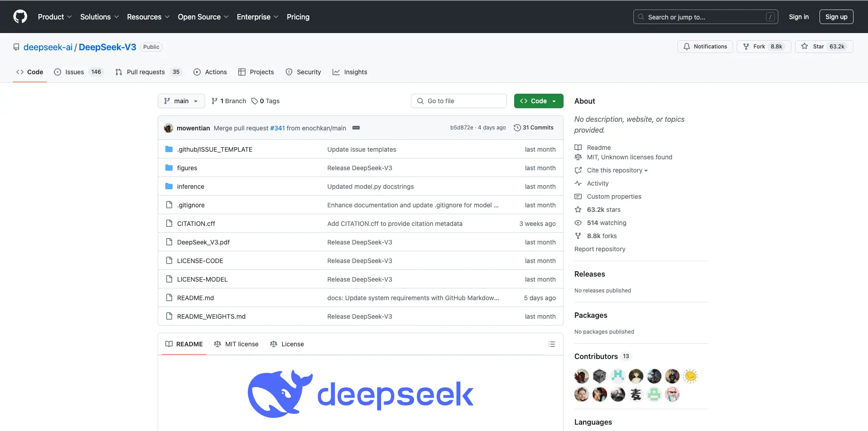Fork the repository
This screenshot has width=868, height=431.
(x=764, y=47)
